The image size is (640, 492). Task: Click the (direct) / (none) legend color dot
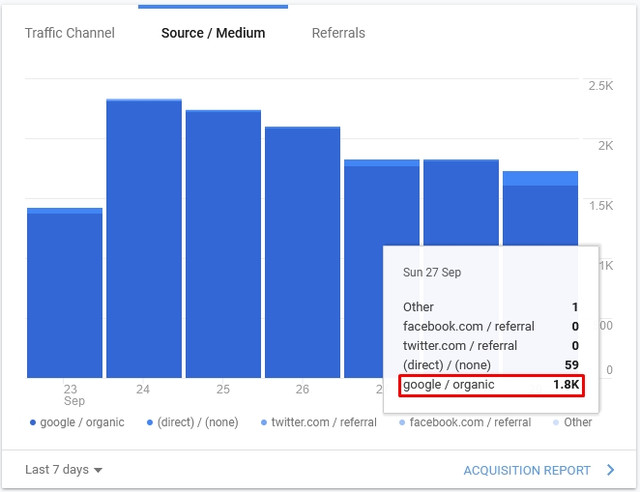coord(150,423)
